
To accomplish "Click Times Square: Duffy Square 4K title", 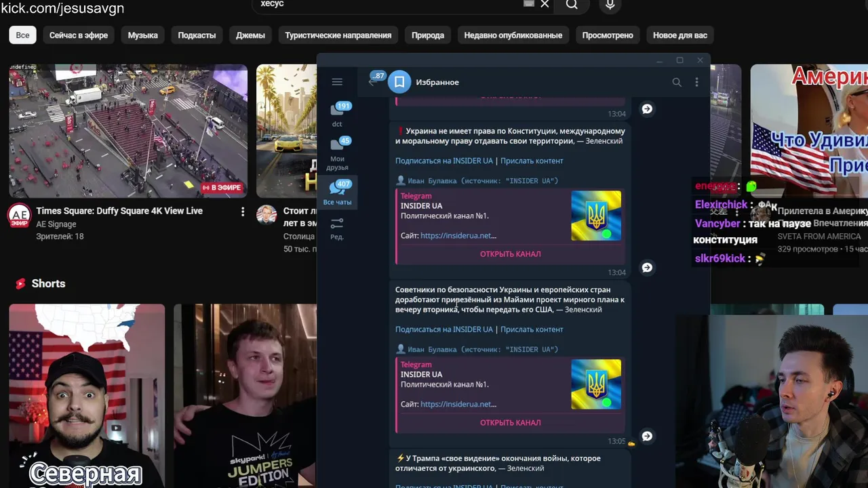I will pos(119,211).
